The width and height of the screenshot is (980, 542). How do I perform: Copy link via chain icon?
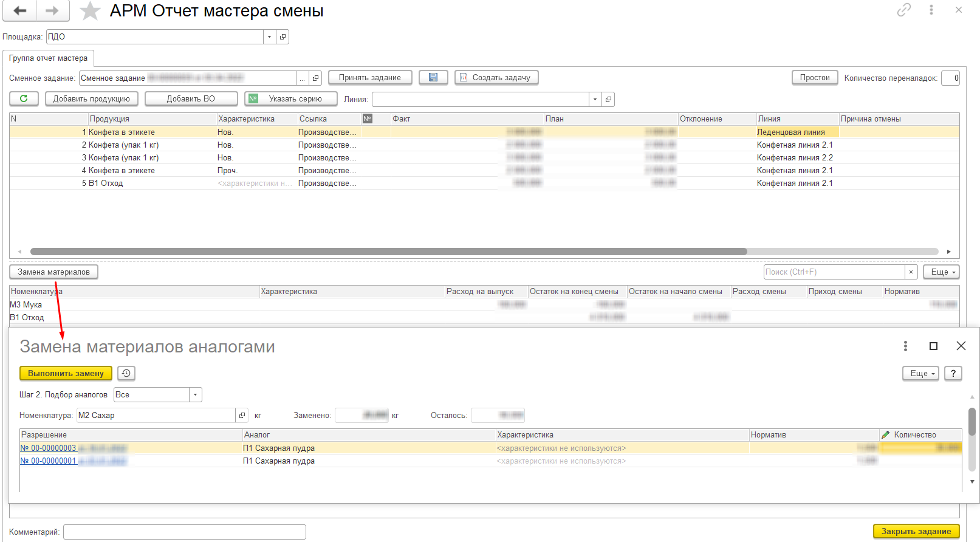pos(903,10)
